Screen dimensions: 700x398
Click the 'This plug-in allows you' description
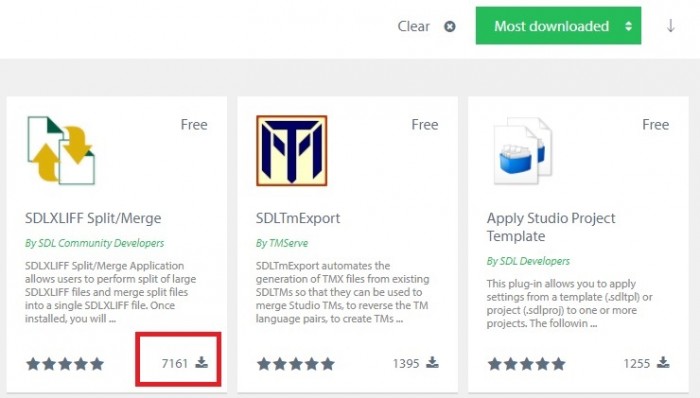570,303
